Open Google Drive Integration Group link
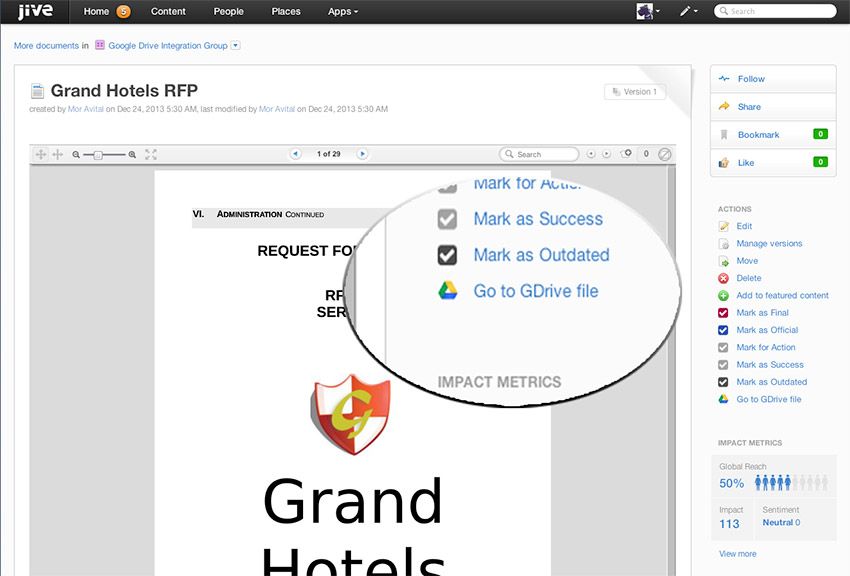This screenshot has height=576, width=850. click(167, 45)
